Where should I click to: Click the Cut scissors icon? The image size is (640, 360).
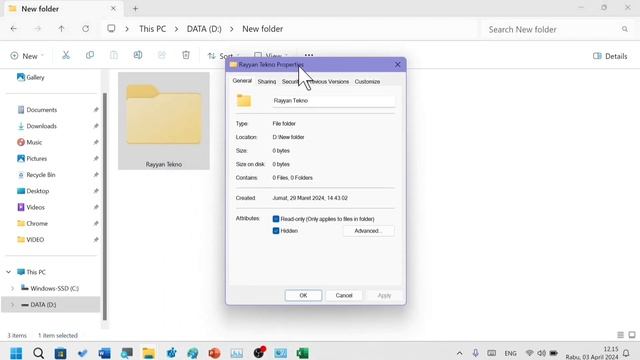tap(66, 55)
